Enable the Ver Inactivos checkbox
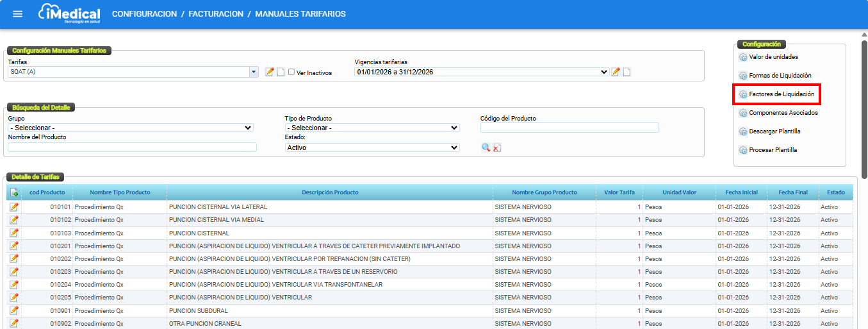 pyautogui.click(x=291, y=72)
